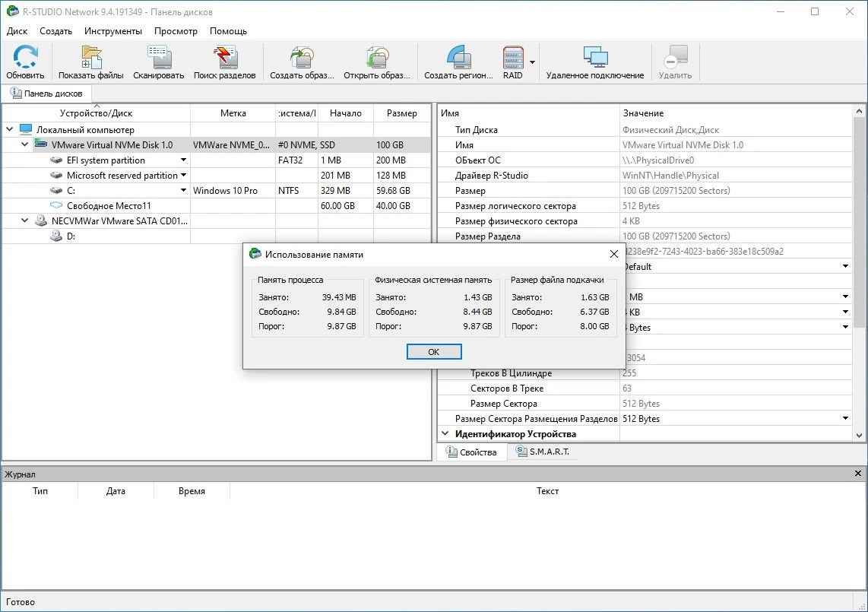Collapse Локальный компьютер tree node
Screen dimensions: 868x612
[9, 129]
